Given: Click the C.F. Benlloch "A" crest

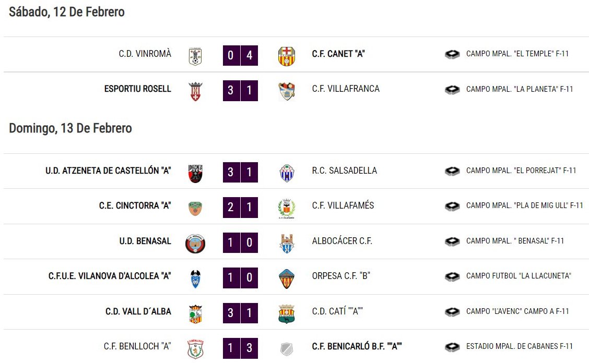Looking at the screenshot, I should point(195,349).
